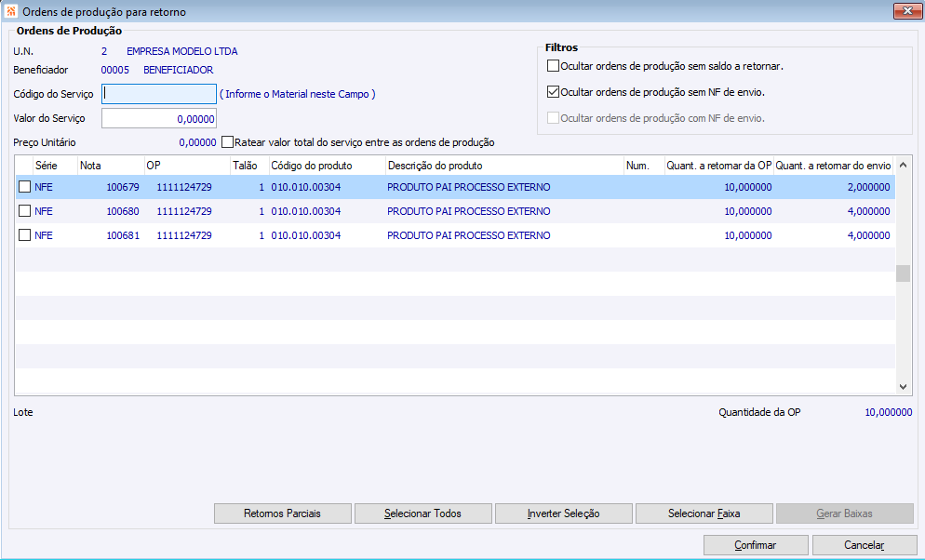Click the Valor do Serviço field
Viewport: 925px width, 560px height.
click(159, 118)
